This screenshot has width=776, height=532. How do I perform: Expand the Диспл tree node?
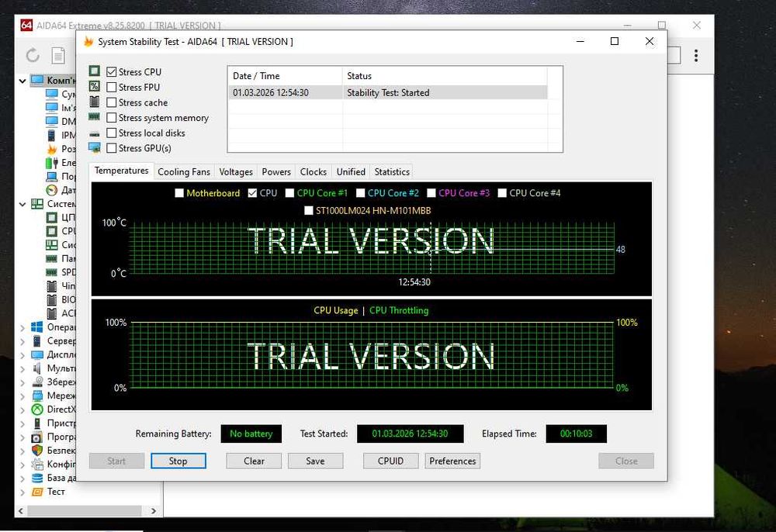[23, 354]
